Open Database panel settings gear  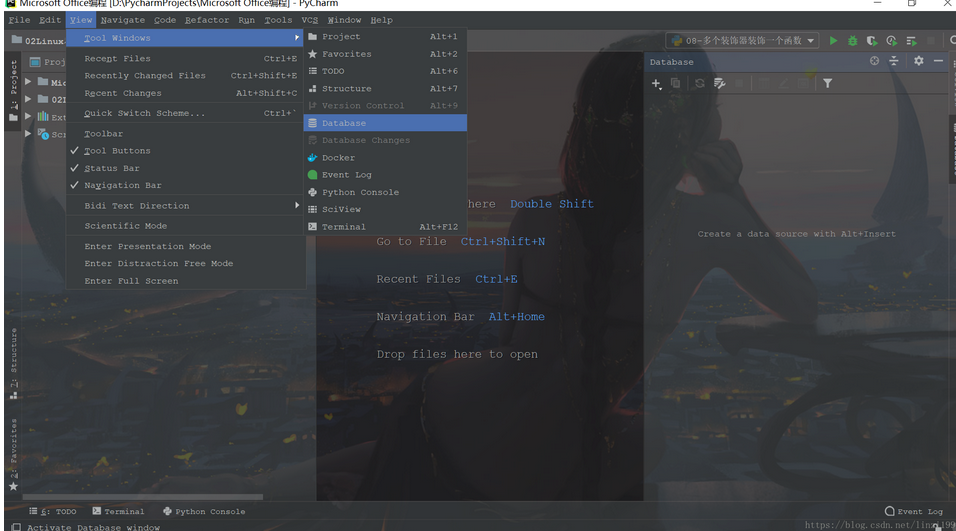point(918,61)
